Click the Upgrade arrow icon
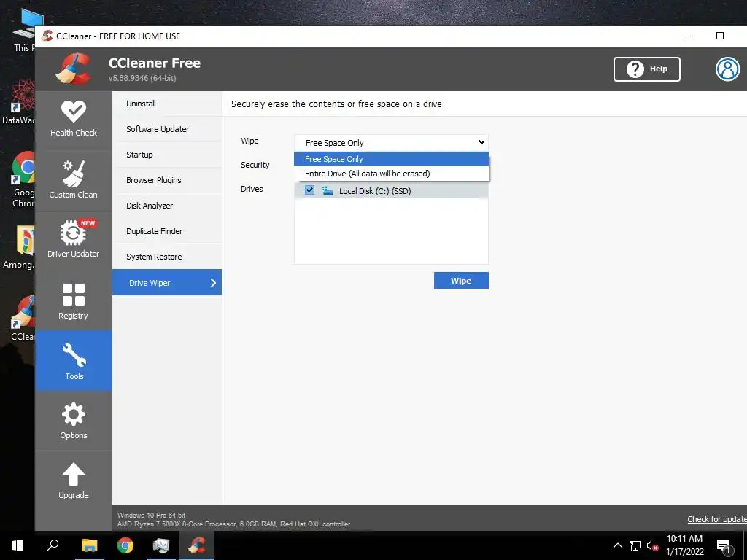 74,474
